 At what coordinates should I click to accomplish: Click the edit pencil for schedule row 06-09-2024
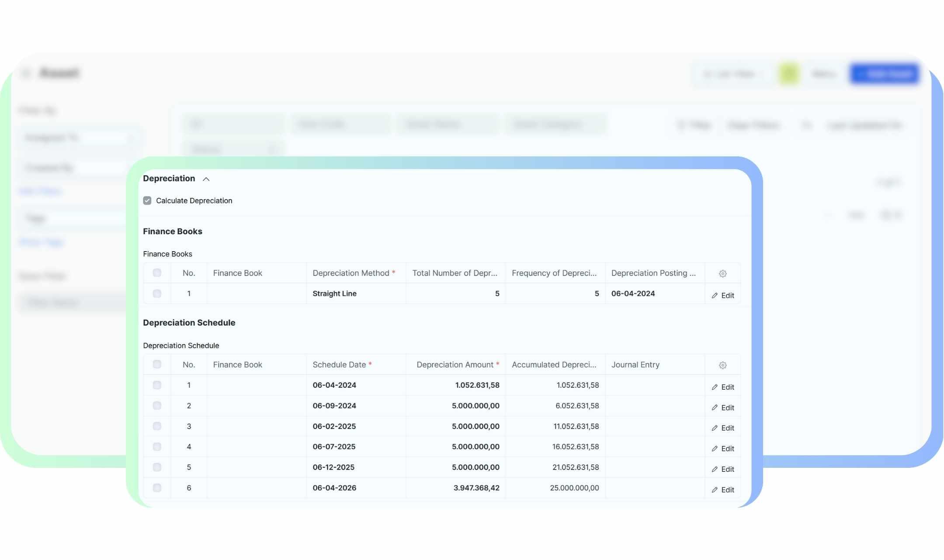715,408
